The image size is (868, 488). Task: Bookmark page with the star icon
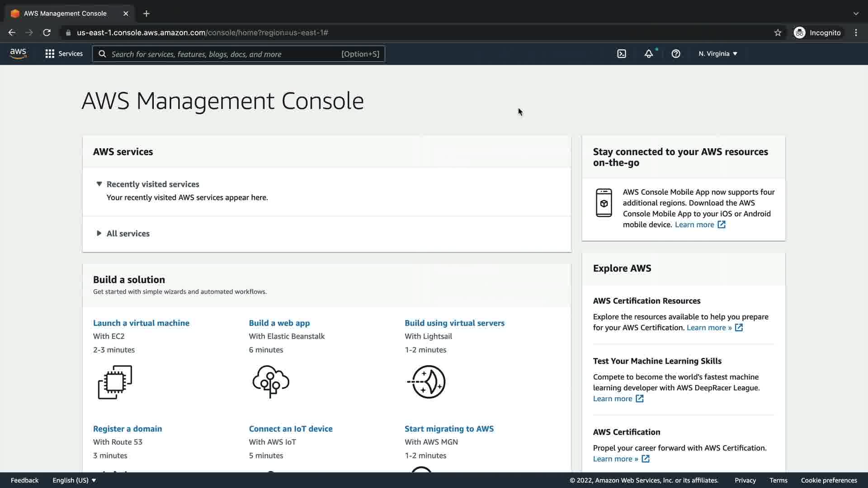point(778,33)
